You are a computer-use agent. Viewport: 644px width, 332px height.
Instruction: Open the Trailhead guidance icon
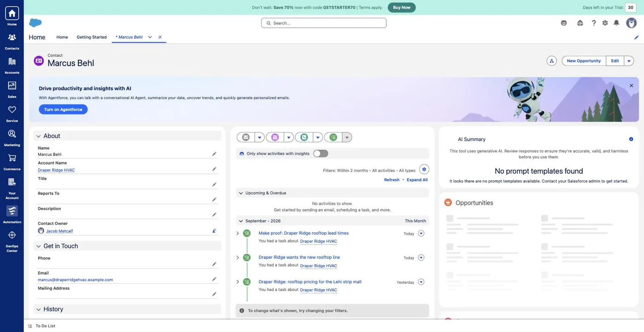click(x=580, y=23)
